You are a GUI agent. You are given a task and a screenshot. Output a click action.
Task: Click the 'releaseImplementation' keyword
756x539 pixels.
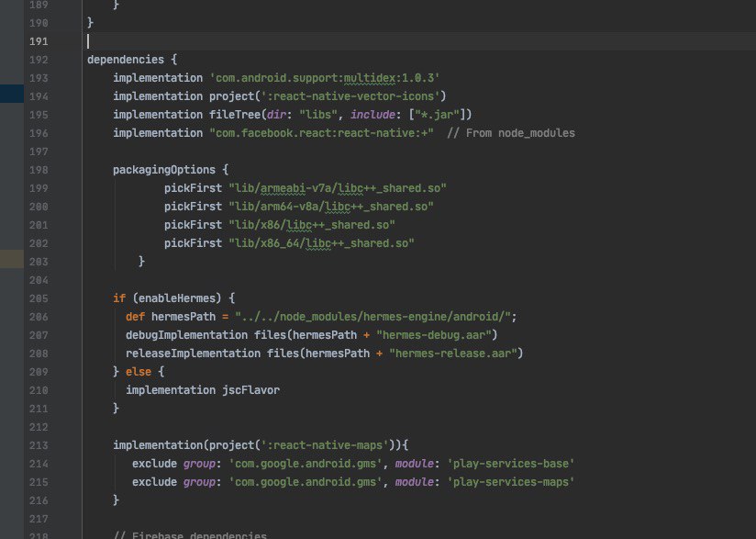click(x=193, y=354)
